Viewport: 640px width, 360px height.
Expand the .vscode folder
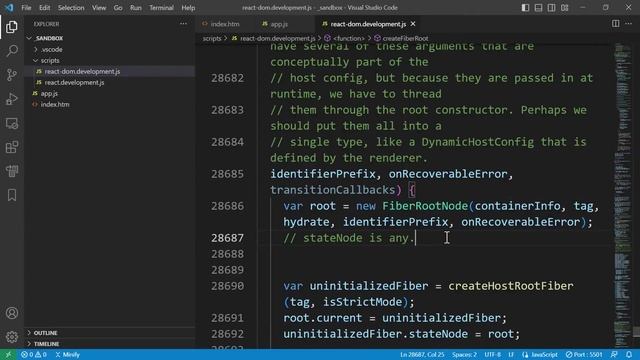click(109, 49)
